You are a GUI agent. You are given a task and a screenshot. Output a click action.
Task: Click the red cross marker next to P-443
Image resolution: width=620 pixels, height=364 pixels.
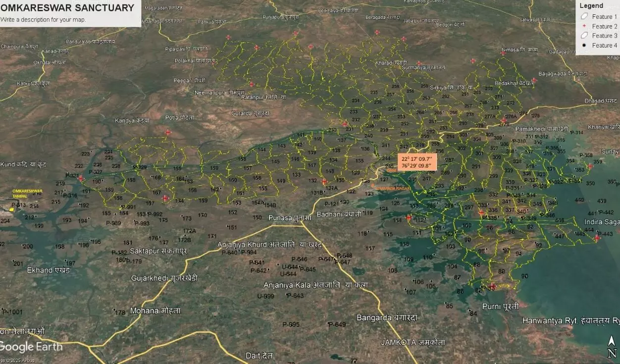click(x=597, y=238)
